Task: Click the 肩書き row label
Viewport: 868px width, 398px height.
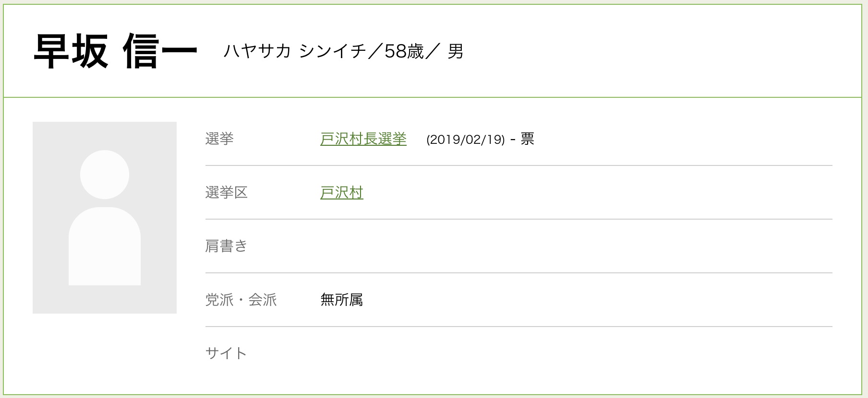Action: [x=226, y=246]
